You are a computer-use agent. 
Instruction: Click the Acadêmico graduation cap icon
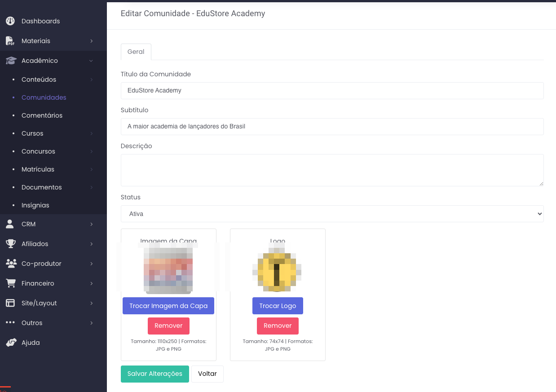(x=10, y=61)
